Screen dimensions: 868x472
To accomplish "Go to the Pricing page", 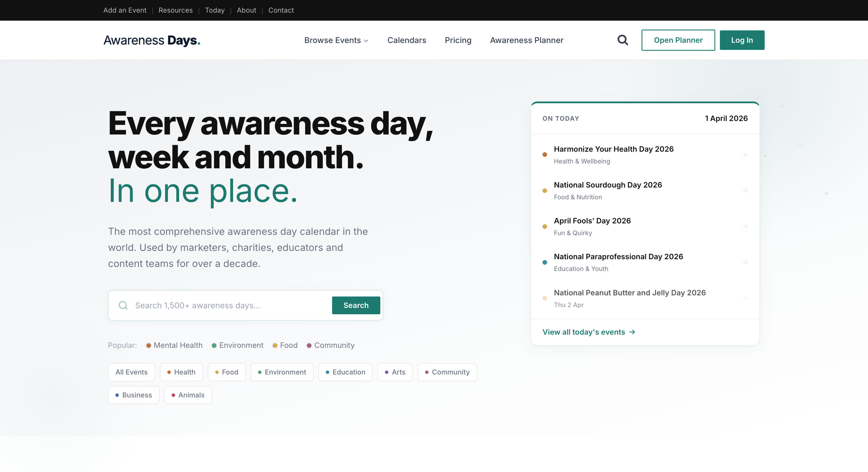I will (x=458, y=40).
